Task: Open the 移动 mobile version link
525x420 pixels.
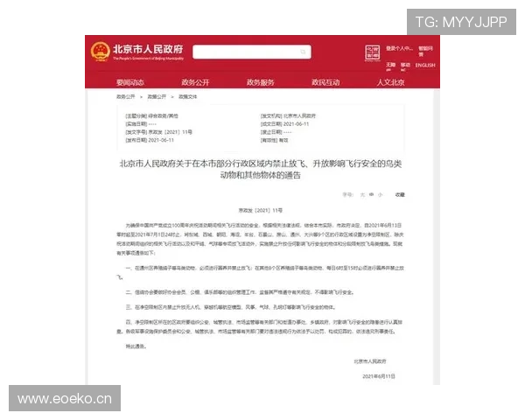Action: coord(405,66)
